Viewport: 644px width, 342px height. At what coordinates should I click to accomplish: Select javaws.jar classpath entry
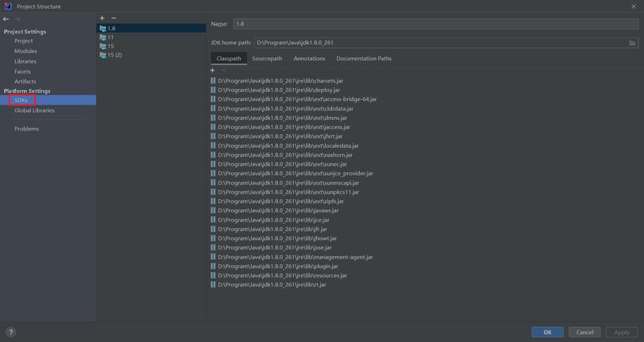tap(275, 211)
